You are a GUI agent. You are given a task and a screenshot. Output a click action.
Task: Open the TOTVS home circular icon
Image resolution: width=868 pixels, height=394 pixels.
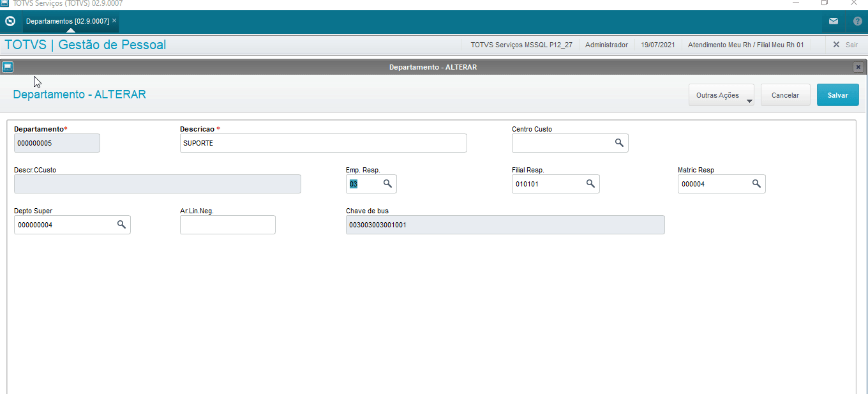pyautogui.click(x=10, y=21)
